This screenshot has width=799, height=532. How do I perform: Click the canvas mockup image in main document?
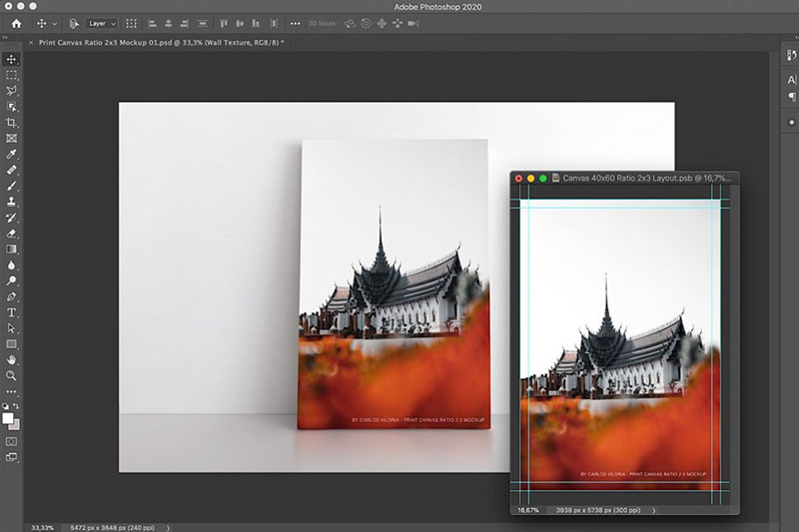click(394, 284)
